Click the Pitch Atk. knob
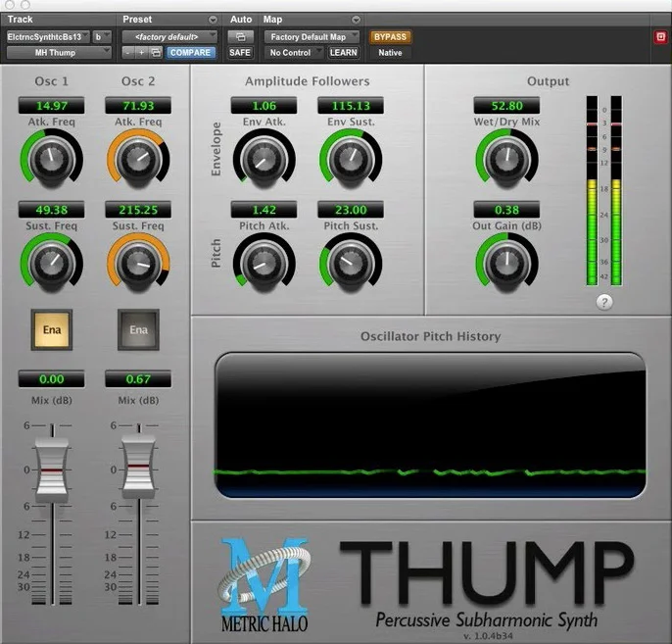672x644 pixels. tap(264, 263)
